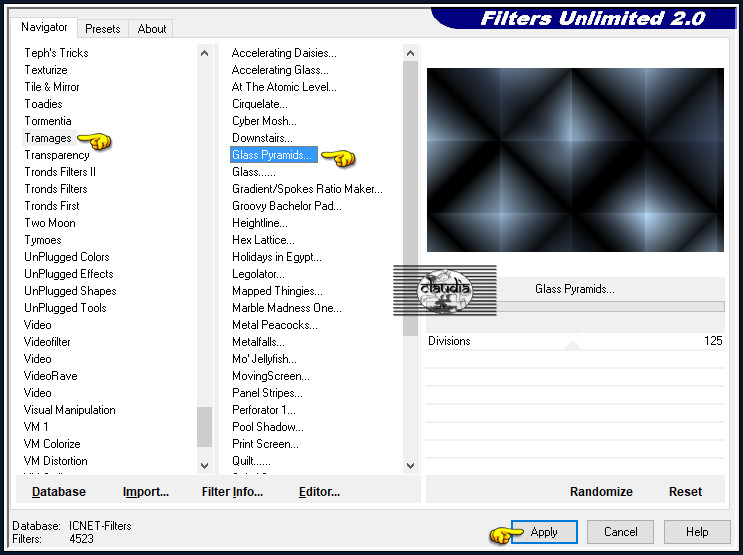Select UnPlugged Shapes category

click(x=70, y=291)
